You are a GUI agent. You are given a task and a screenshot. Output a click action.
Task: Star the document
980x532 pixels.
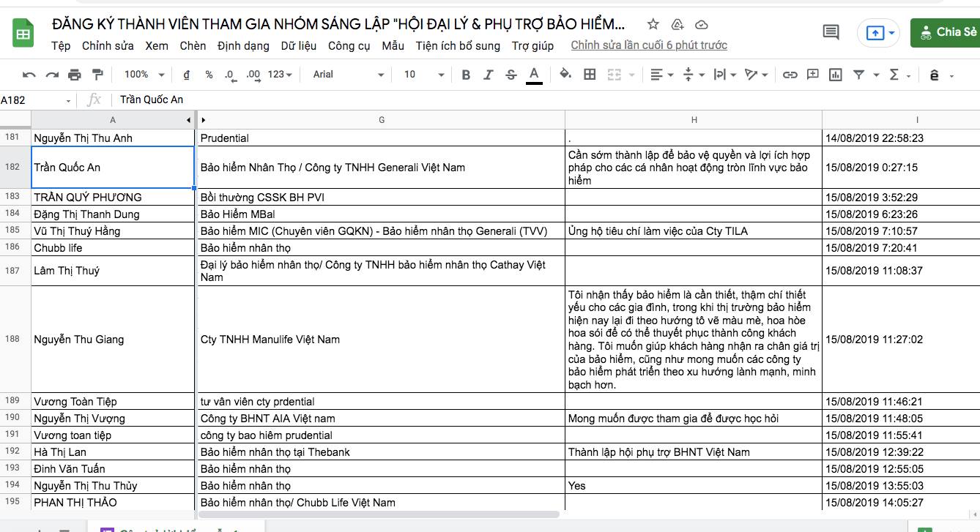pyautogui.click(x=653, y=24)
